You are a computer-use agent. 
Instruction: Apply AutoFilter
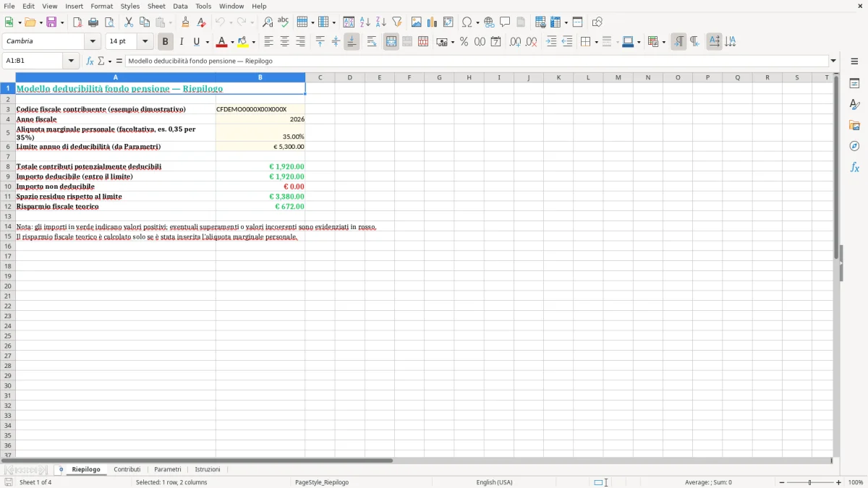[397, 22]
